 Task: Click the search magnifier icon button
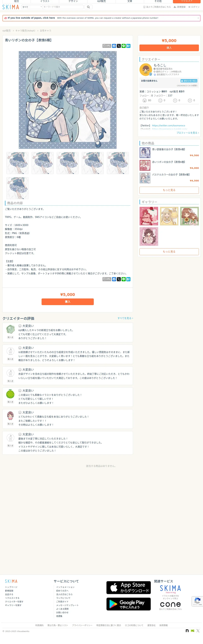click(88, 7)
